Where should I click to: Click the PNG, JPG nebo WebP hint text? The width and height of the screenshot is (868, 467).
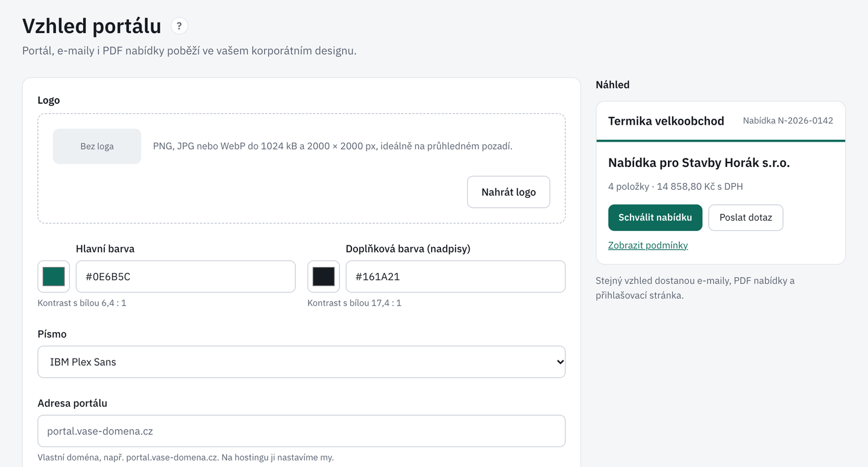pyautogui.click(x=333, y=146)
